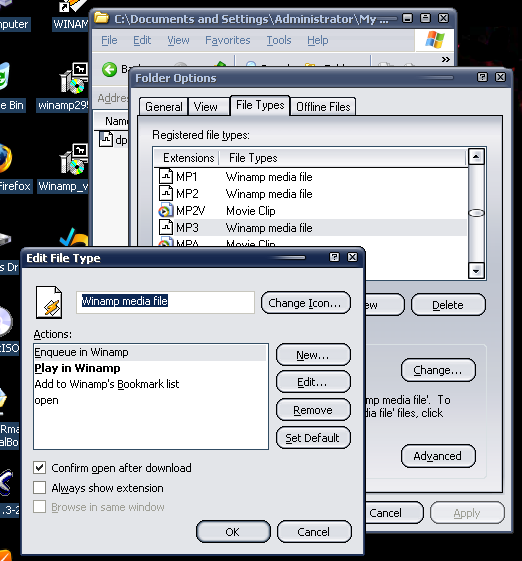This screenshot has width=522, height=561.
Task: Close the Edit File Type dialog
Action: [352, 257]
